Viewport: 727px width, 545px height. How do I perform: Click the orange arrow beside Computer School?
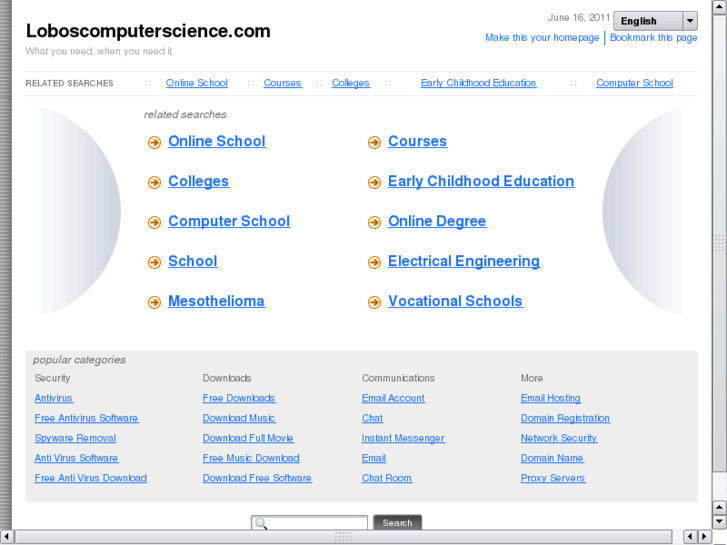tap(154, 222)
